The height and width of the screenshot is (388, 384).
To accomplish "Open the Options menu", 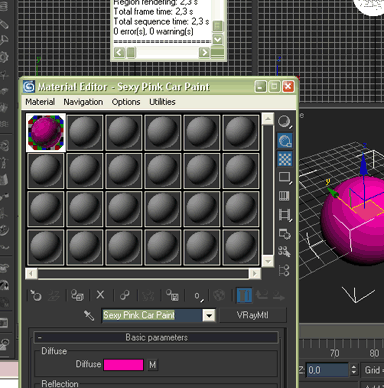I will [x=126, y=102].
